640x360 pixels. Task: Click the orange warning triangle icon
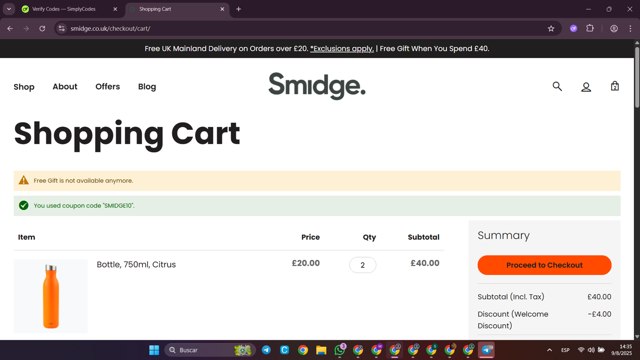tap(24, 180)
